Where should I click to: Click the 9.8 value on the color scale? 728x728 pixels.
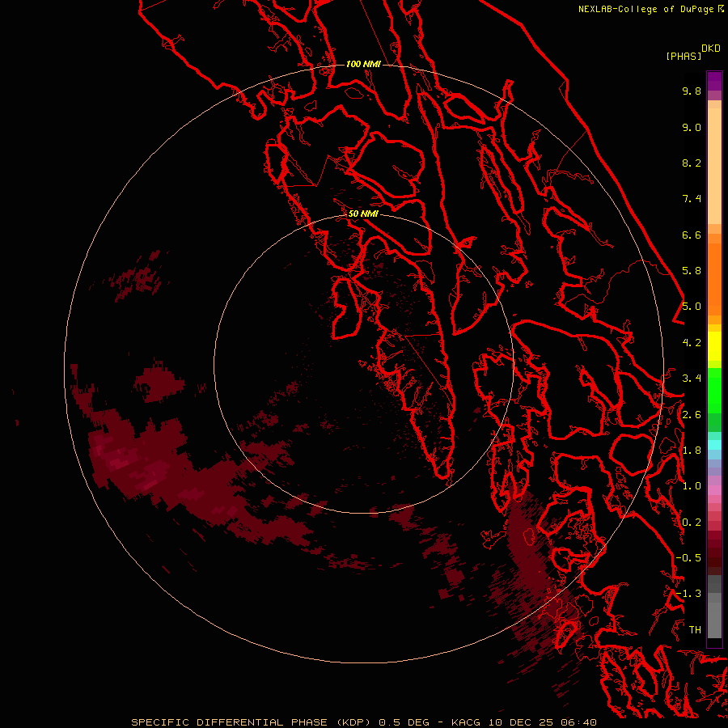click(x=692, y=91)
